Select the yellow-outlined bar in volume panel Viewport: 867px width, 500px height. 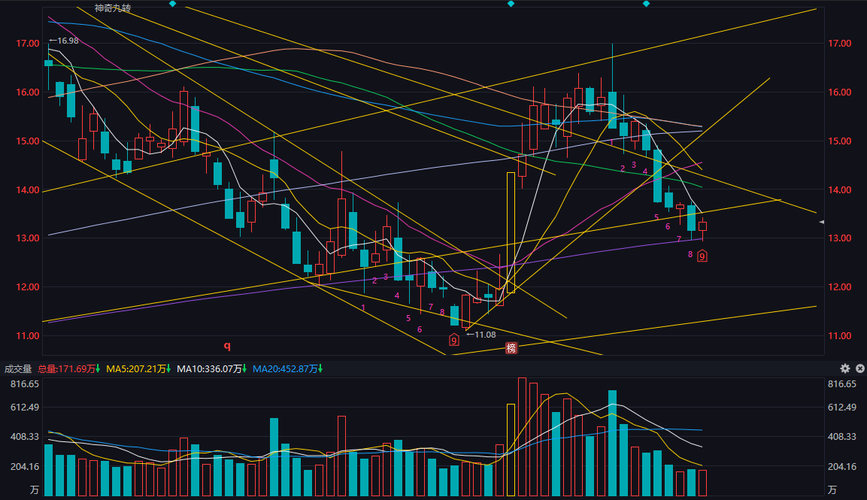[511, 450]
